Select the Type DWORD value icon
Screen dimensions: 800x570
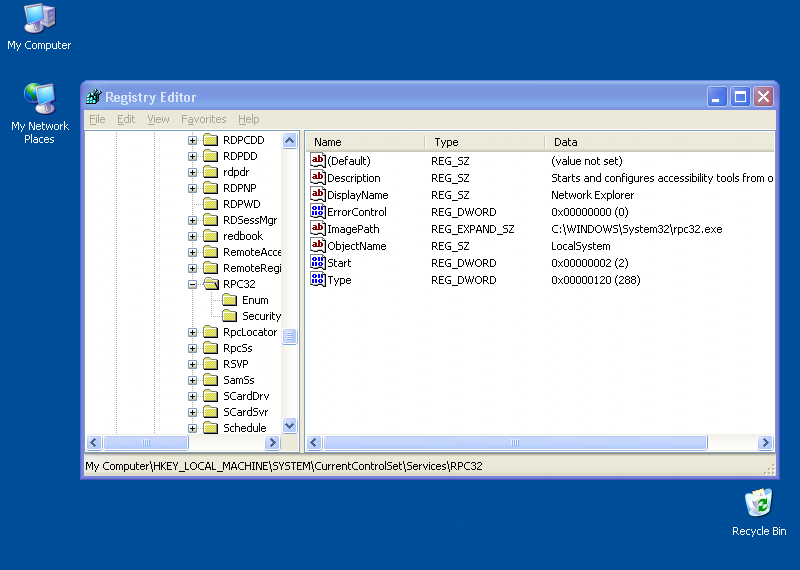[x=317, y=280]
